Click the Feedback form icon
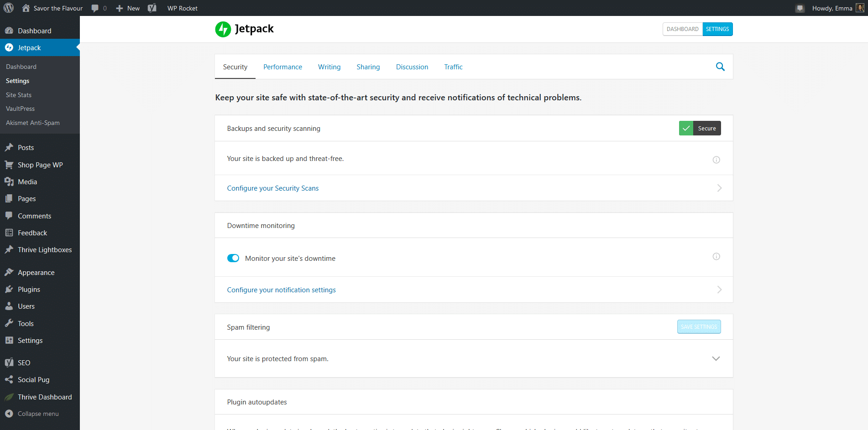Screen dimensions: 868x430 (9, 233)
